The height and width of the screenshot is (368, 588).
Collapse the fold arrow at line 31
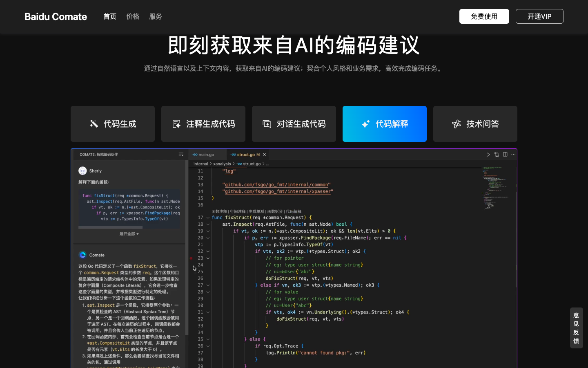[x=208, y=312]
